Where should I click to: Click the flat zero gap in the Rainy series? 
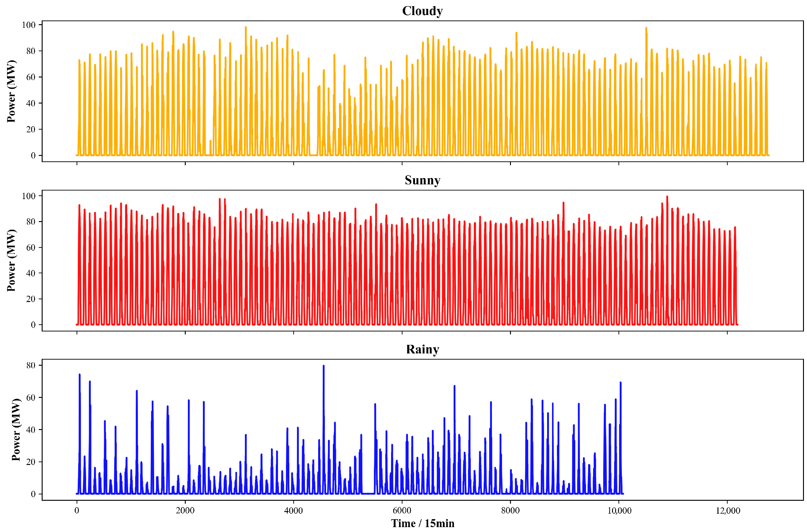coord(368,493)
